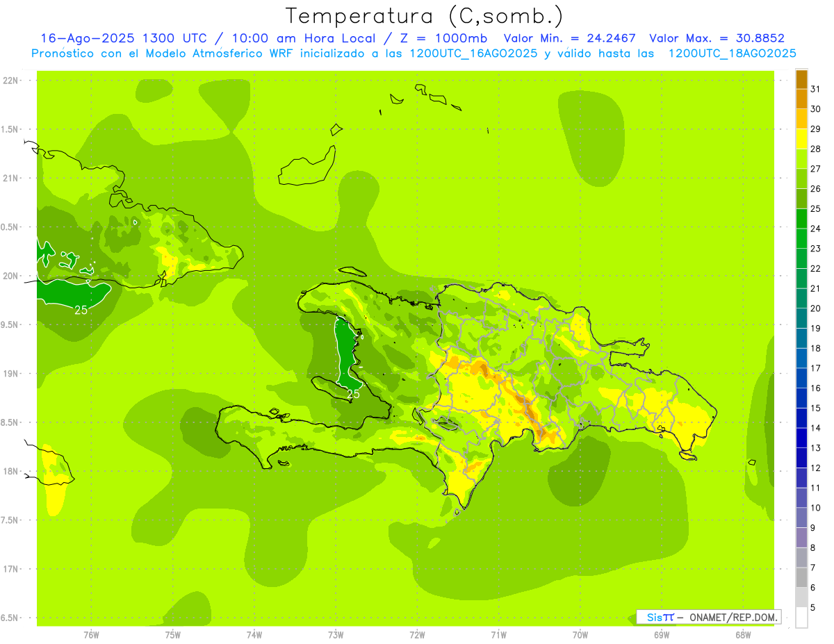This screenshot has height=644, width=834.
Task: Click the 75W longitude label
Action: [173, 635]
